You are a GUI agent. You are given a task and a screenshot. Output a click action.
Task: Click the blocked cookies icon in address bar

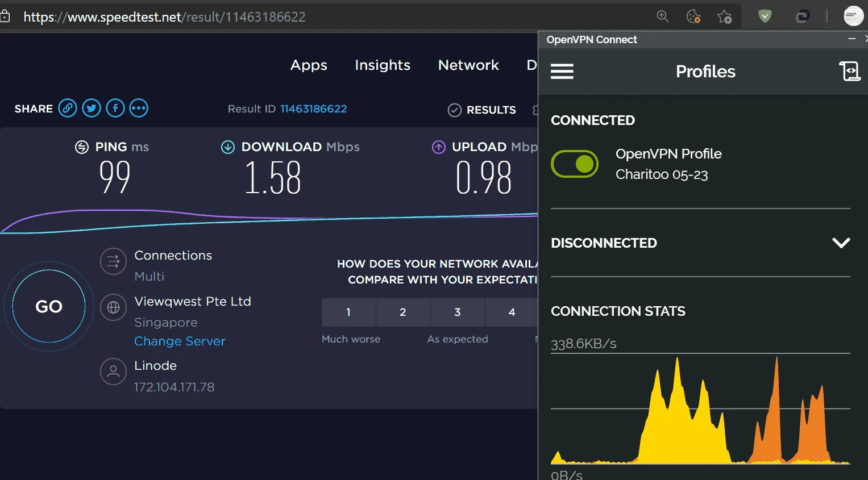[x=693, y=16]
